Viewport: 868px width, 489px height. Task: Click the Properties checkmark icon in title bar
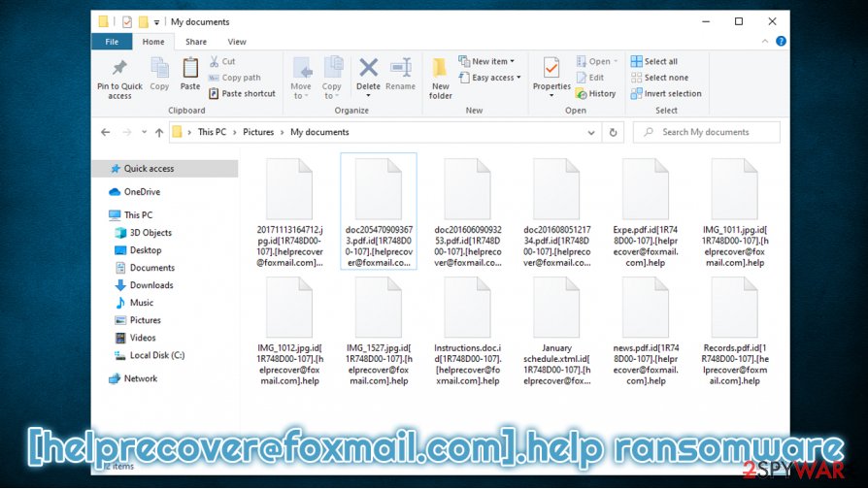click(x=127, y=22)
